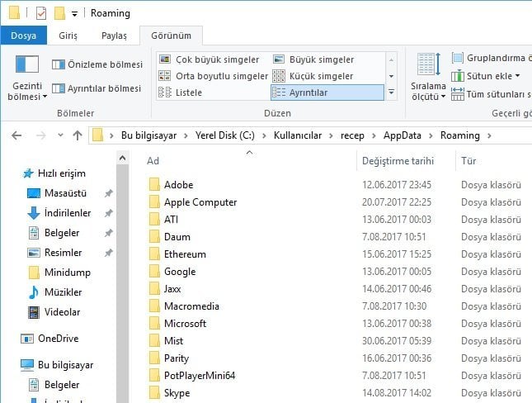
Task: Toggle the Önizleme bölmesi pane
Action: coord(97,64)
